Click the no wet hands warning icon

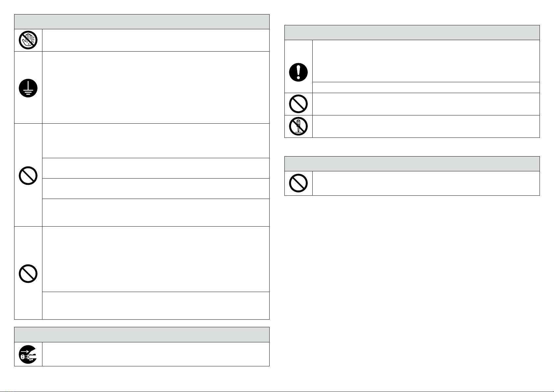pos(28,40)
